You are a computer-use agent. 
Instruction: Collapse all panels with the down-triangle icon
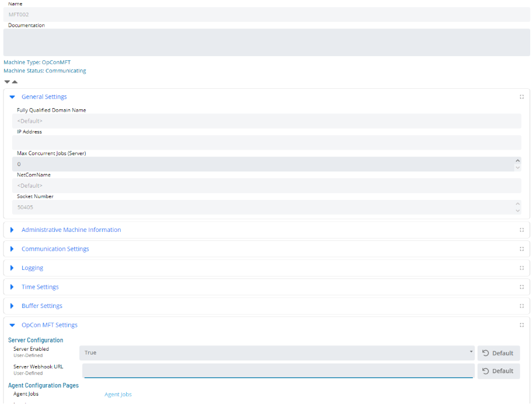[7, 82]
